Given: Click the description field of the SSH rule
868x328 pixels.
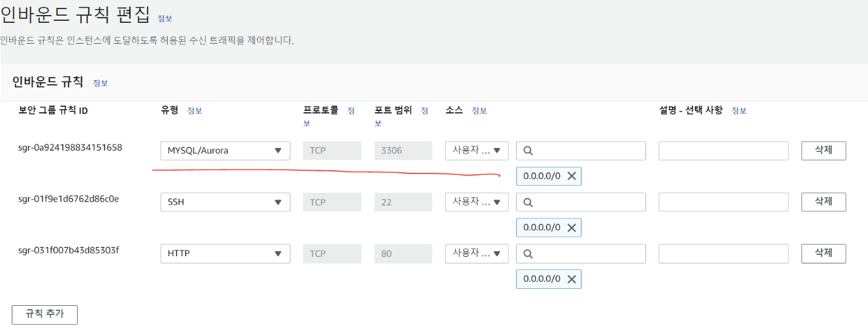Looking at the screenshot, I should [723, 202].
